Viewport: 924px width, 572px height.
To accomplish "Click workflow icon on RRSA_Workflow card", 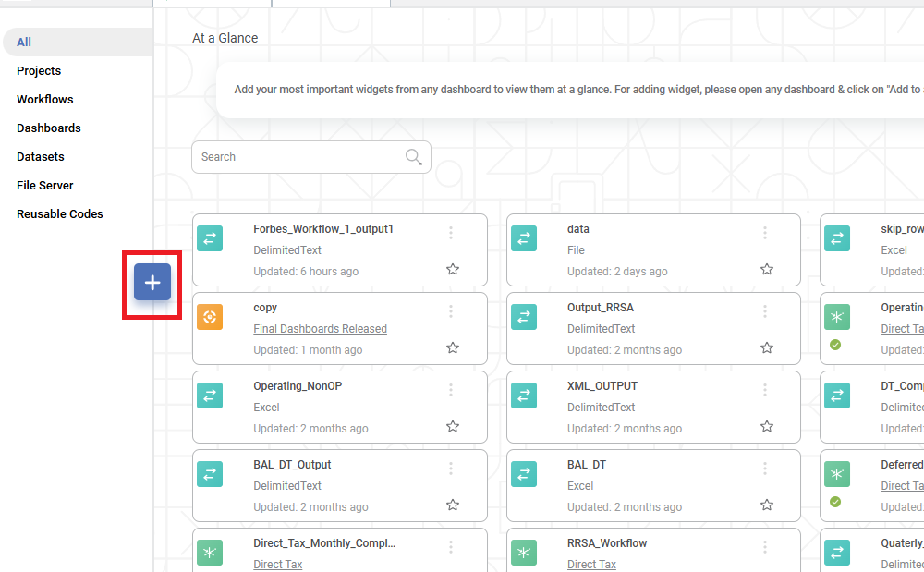I will [x=524, y=553].
